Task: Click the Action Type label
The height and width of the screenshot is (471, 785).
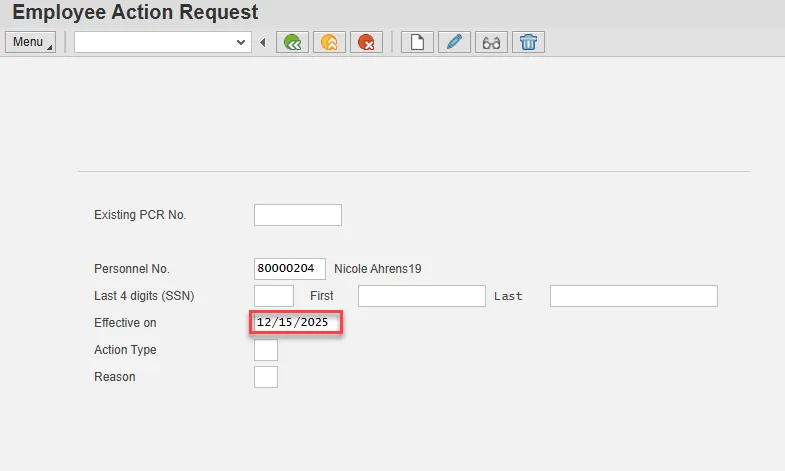Action: pos(125,350)
